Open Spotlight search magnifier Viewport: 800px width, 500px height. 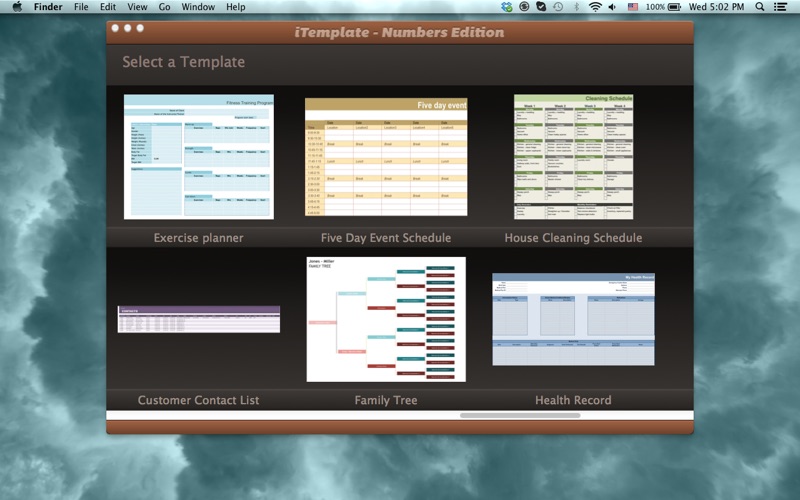pos(760,7)
